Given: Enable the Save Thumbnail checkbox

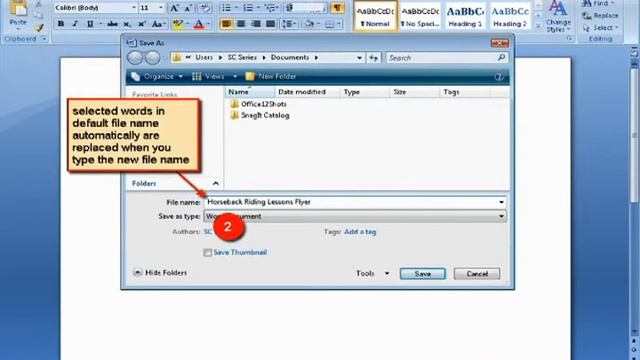Looking at the screenshot, I should coord(208,253).
